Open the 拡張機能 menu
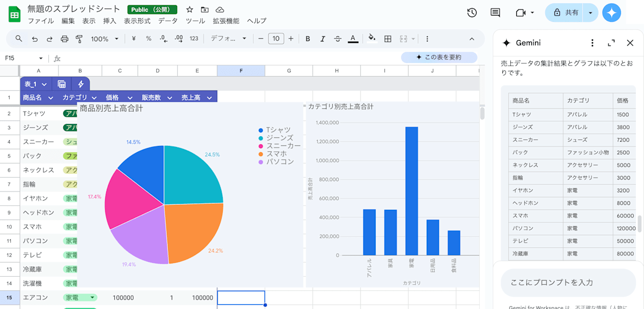This screenshot has width=644, height=309. (x=226, y=21)
